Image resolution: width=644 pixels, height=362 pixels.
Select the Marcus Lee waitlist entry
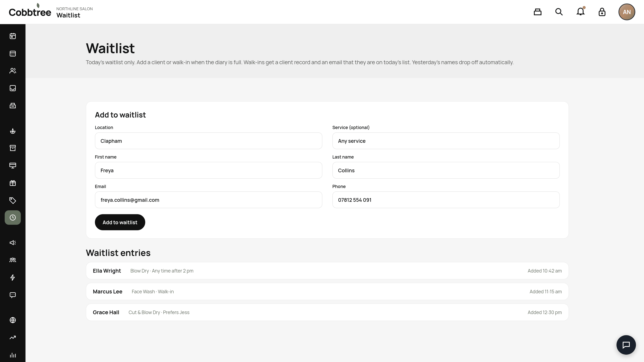[x=327, y=292]
